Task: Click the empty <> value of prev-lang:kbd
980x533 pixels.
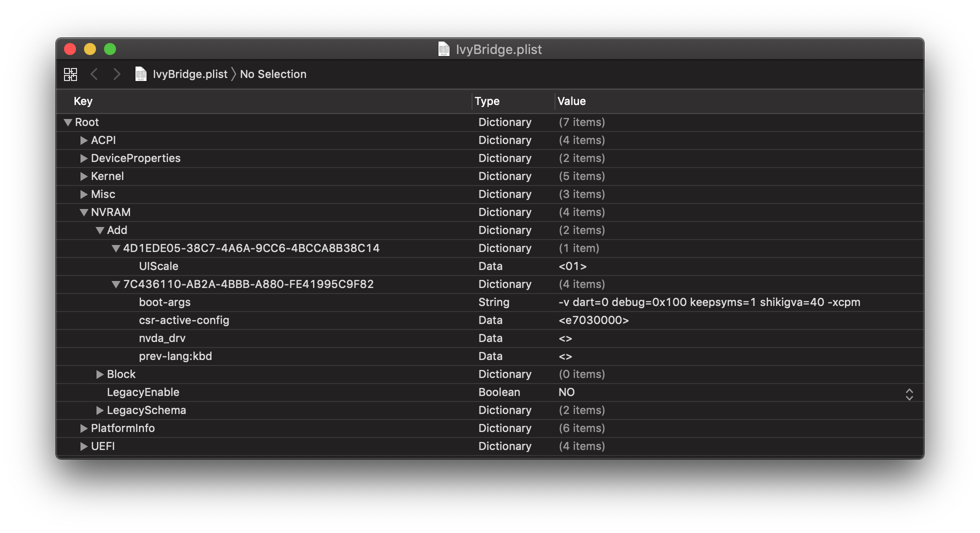Action: 565,356
